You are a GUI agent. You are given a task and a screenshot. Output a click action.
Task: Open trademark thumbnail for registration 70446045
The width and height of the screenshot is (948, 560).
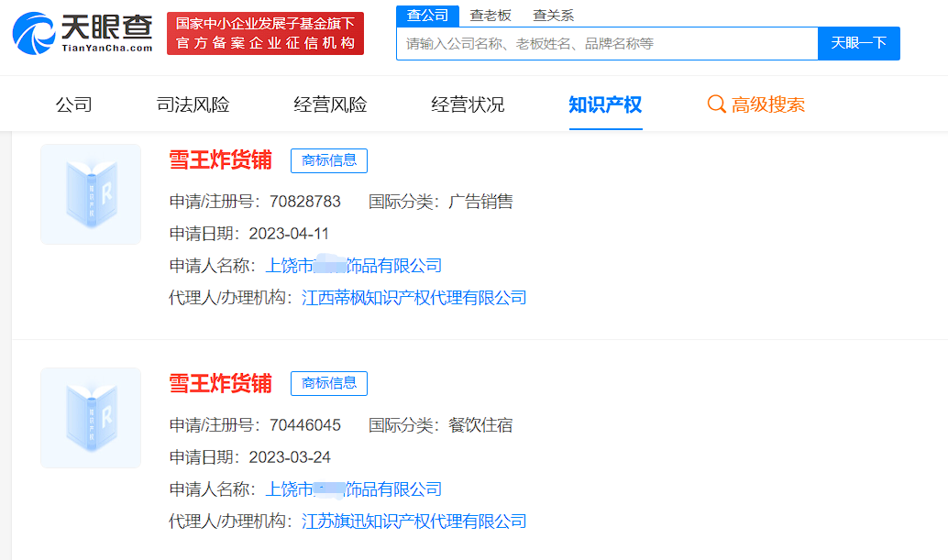91,418
